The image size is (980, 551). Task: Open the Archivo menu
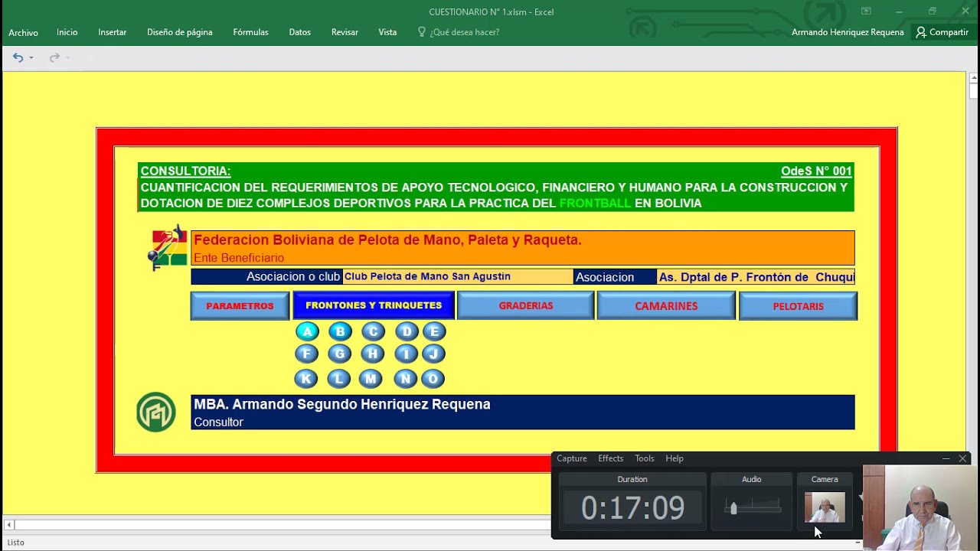tap(23, 32)
